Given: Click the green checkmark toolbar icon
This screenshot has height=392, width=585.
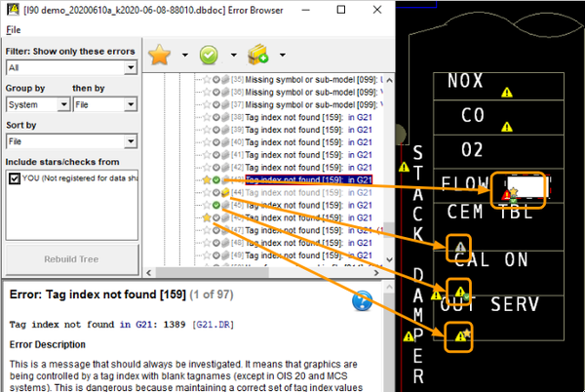Looking at the screenshot, I should 211,56.
